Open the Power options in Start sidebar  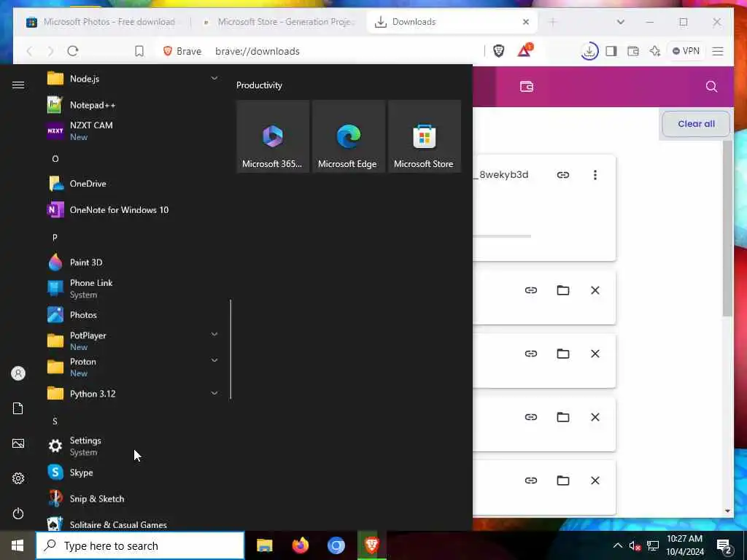click(x=18, y=513)
